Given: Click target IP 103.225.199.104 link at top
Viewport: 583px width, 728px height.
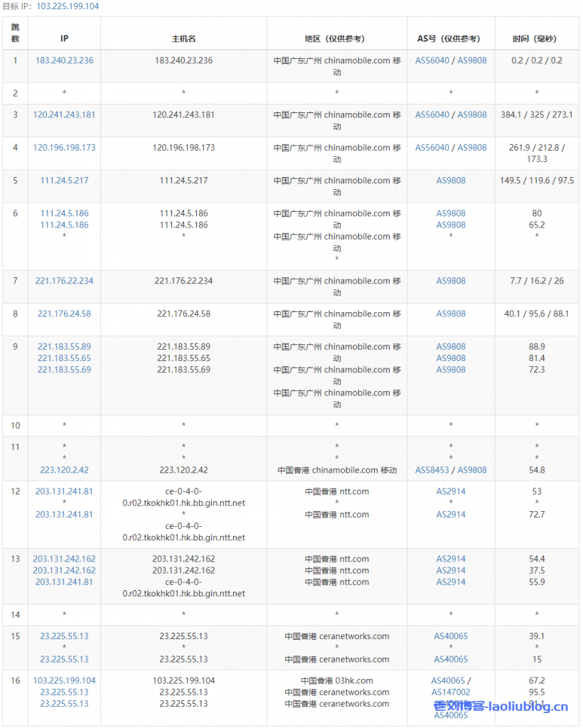Looking at the screenshot, I should click(68, 6).
